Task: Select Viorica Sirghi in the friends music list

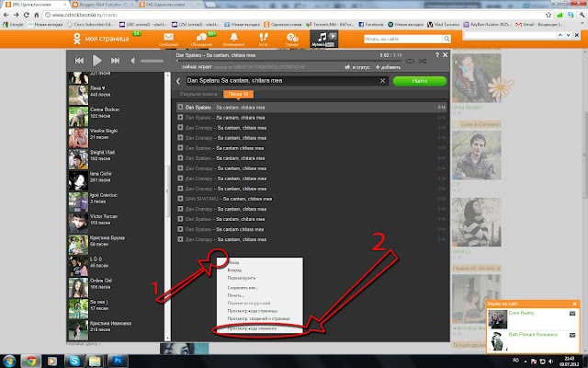Action: click(x=117, y=138)
